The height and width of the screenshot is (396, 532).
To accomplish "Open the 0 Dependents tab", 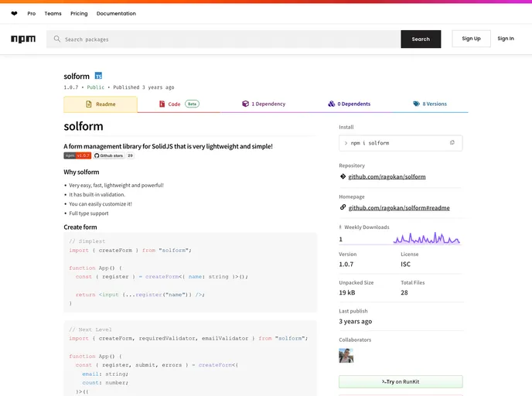I will coord(350,104).
